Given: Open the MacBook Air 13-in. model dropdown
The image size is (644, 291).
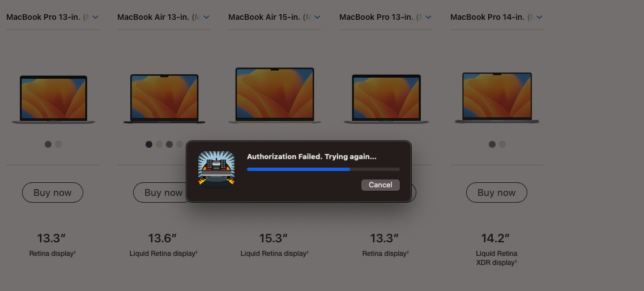Looking at the screenshot, I should (x=164, y=17).
